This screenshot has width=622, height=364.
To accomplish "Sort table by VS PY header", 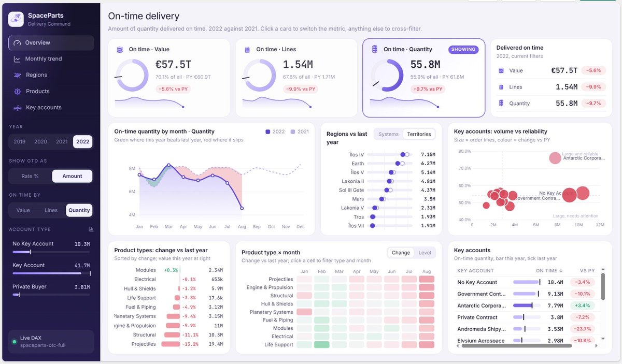I will 587,271.
